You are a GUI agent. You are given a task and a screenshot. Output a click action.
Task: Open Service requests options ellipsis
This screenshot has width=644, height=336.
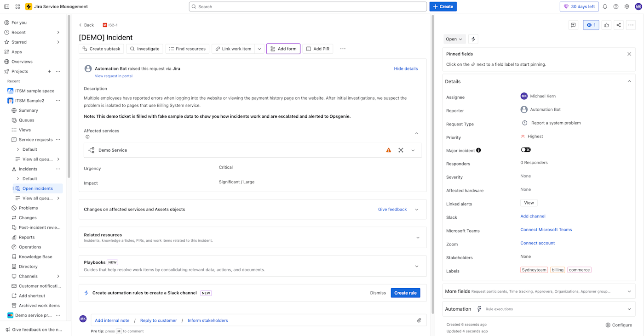pos(58,140)
